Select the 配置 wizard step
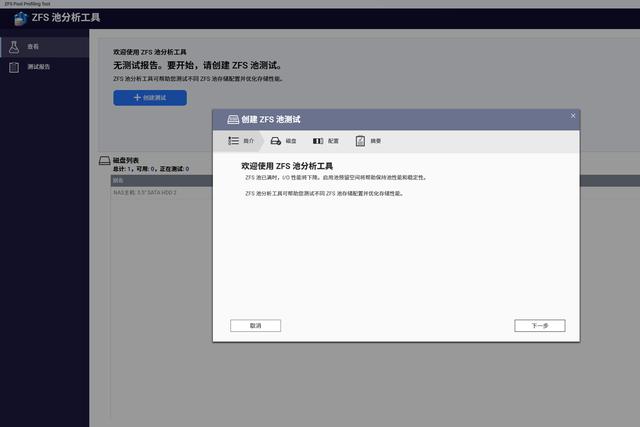The width and height of the screenshot is (640, 427). (x=325, y=141)
